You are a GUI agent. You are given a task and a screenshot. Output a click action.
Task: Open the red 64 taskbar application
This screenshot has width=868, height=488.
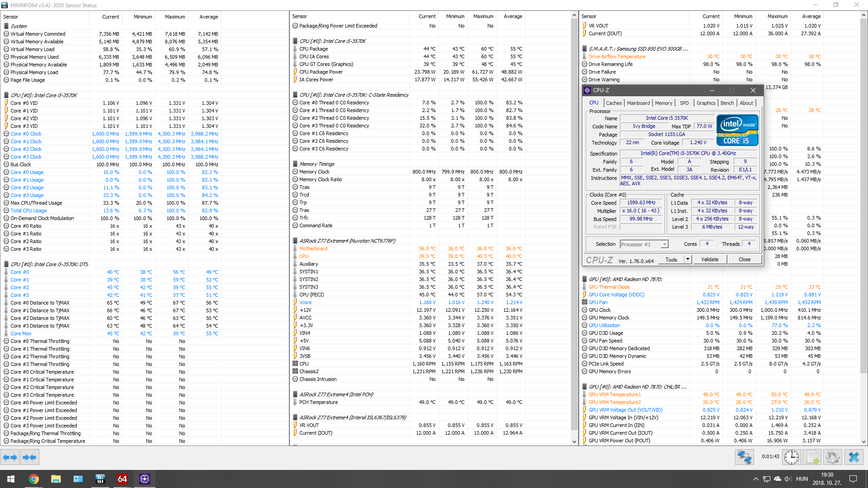(x=122, y=479)
